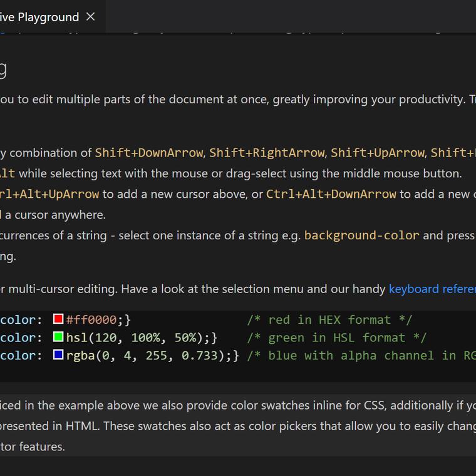476x476 pixels.
Task: Open the green hsl color swatch
Action: (x=58, y=338)
